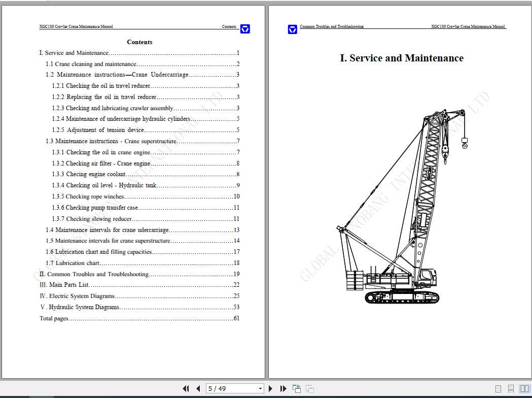532x398 pixels.
Task: Click '1.4 Maintenance intervals for crane udercarriage'
Action: 143,230
